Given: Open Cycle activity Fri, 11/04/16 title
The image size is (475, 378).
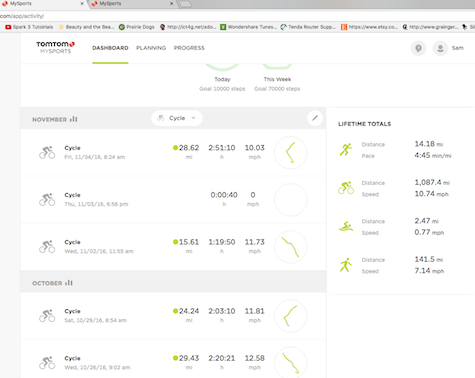Looking at the screenshot, I should [x=72, y=148].
